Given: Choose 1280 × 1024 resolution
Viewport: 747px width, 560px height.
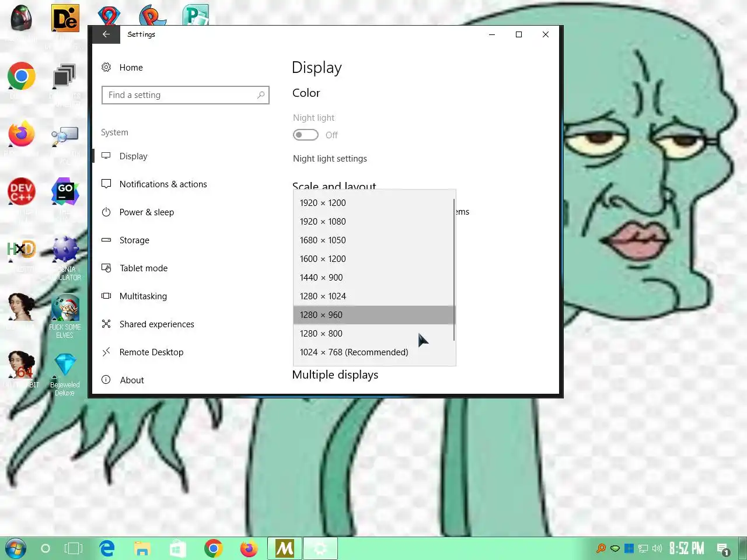Looking at the screenshot, I should (x=373, y=296).
